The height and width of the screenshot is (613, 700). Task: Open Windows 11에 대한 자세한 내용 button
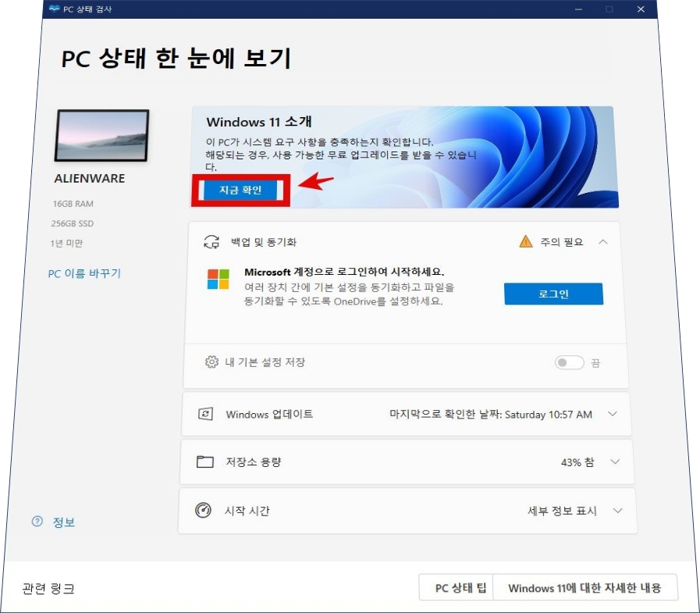point(585,587)
